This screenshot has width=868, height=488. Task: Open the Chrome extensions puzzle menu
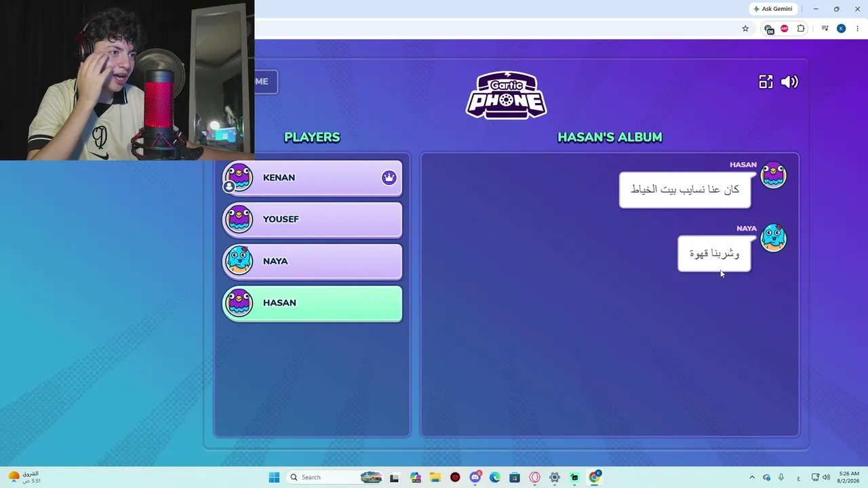point(801,28)
